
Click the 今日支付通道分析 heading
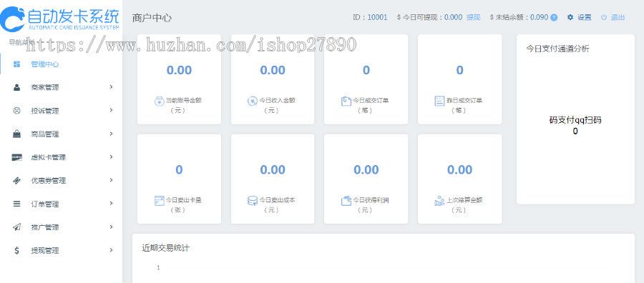pyautogui.click(x=557, y=49)
